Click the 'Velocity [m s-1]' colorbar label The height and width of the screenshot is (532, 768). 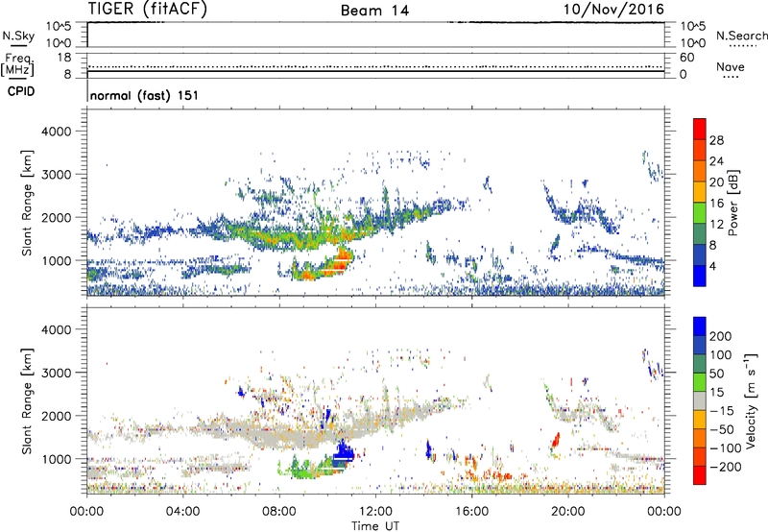pyautogui.click(x=751, y=400)
